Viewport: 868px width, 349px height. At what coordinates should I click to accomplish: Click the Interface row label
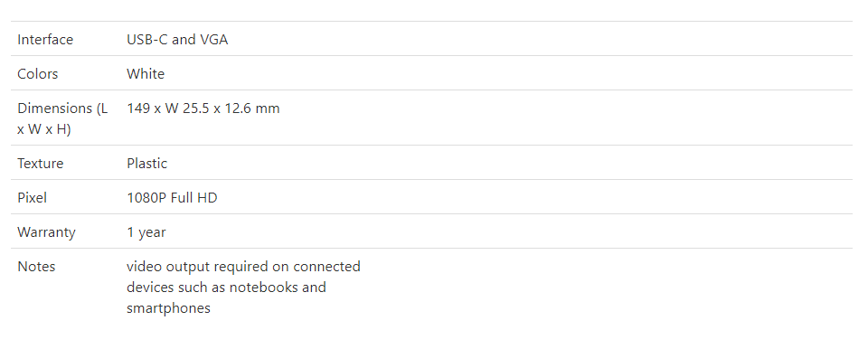[x=45, y=40]
